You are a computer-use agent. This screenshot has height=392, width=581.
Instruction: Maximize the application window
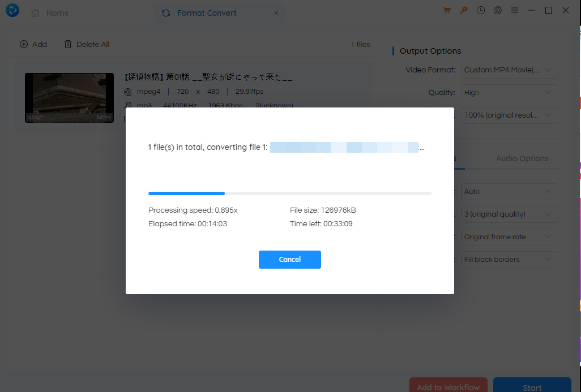coord(549,10)
